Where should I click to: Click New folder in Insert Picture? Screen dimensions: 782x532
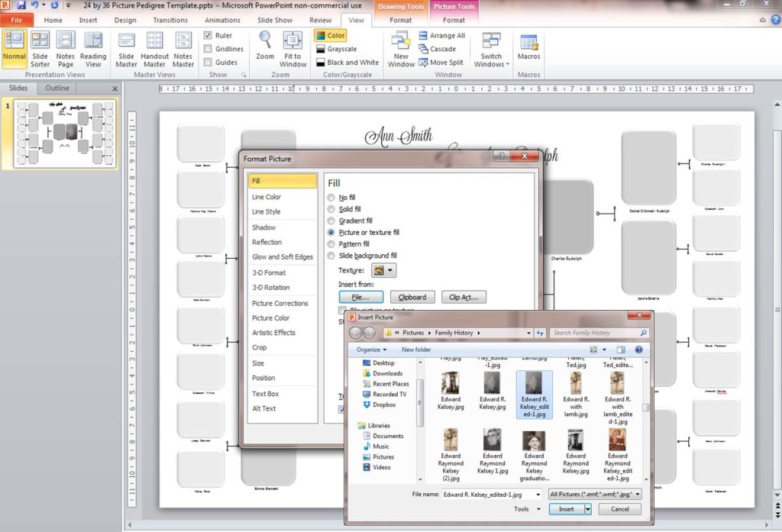pyautogui.click(x=416, y=350)
